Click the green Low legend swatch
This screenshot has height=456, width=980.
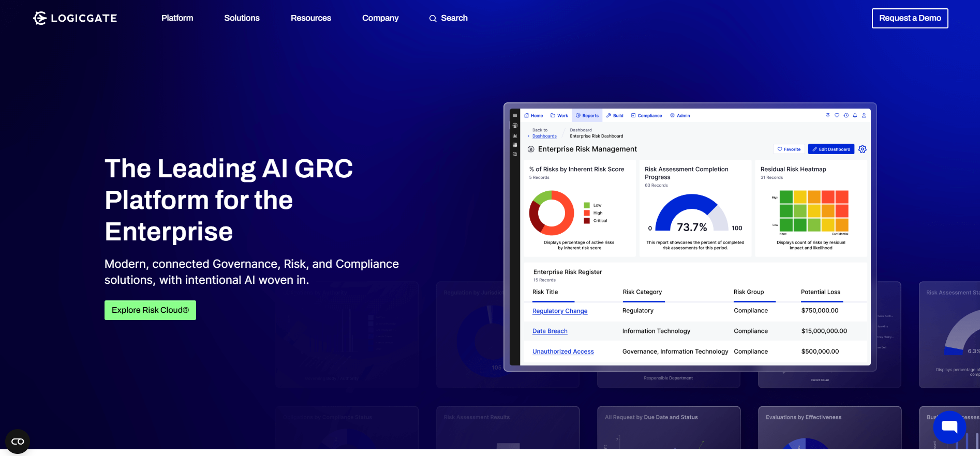[x=587, y=205]
